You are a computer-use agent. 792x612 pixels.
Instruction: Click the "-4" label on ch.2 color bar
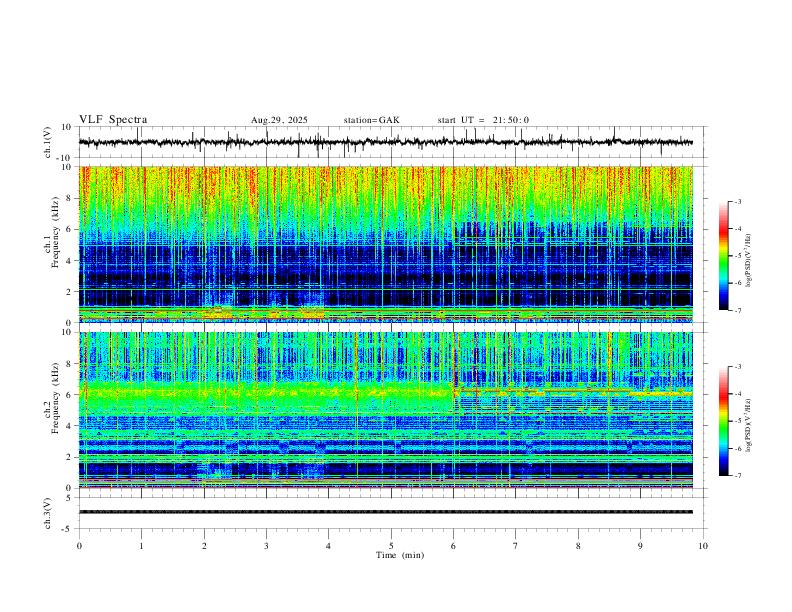[x=738, y=394]
